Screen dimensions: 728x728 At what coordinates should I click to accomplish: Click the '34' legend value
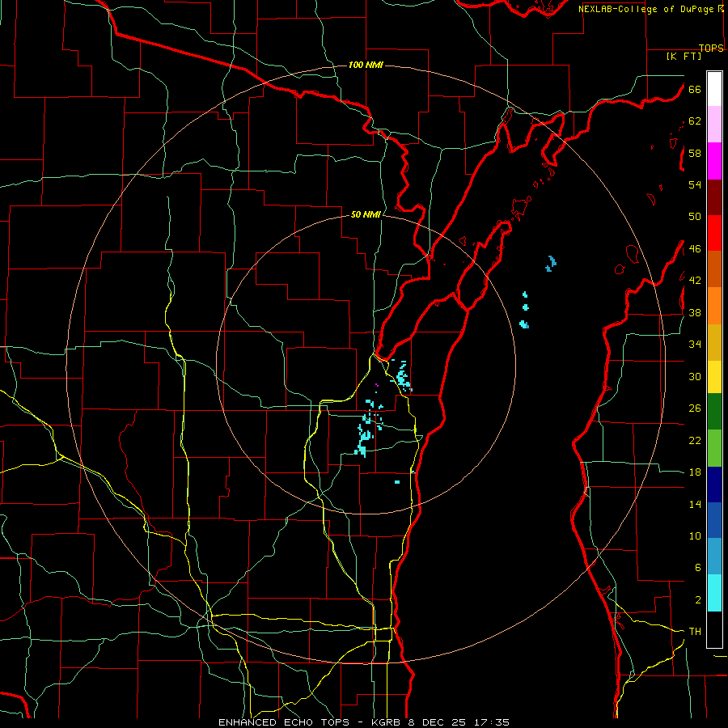click(x=695, y=345)
